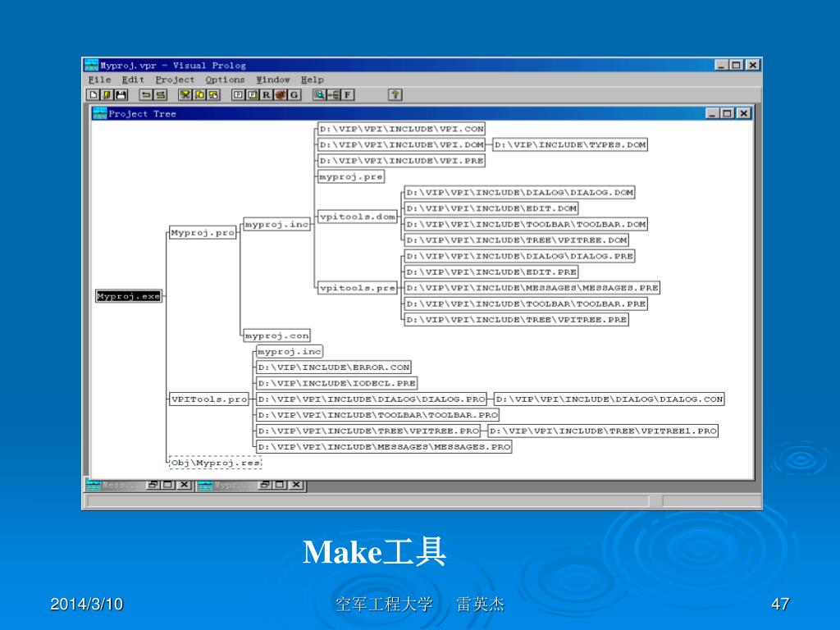This screenshot has height=630, width=840.
Task: Select the DIALOG\DIALOG.DOM node
Action: 519,192
